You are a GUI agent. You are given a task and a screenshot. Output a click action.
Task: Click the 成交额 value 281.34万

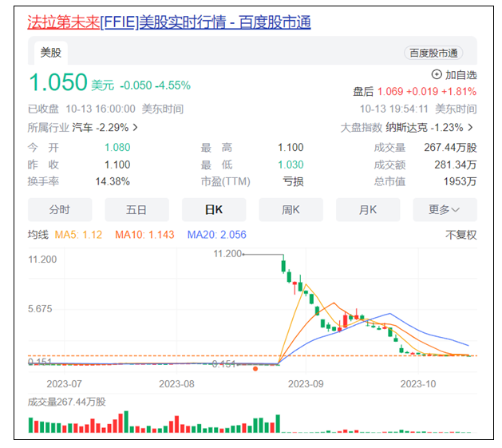pyautogui.click(x=456, y=165)
